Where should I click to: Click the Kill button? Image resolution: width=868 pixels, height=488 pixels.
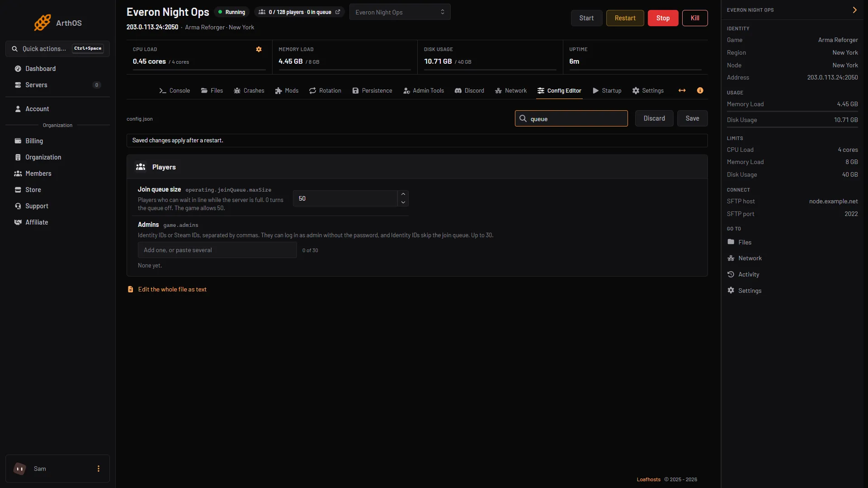[695, 18]
